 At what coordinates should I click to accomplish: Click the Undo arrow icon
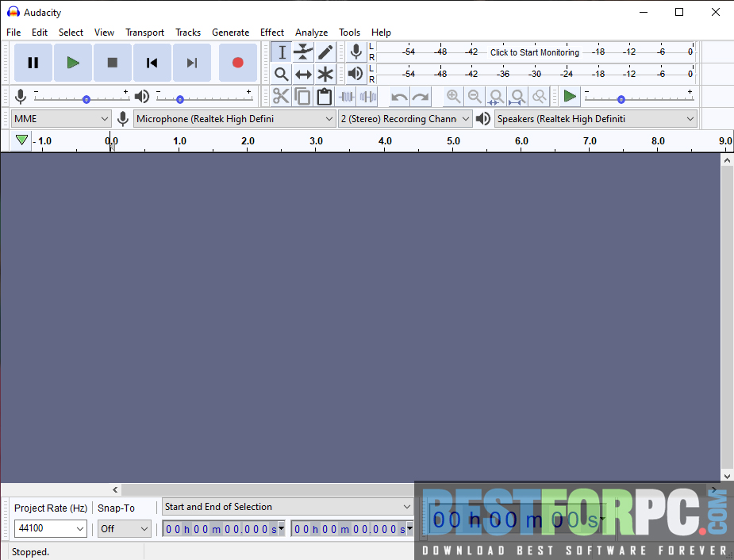pos(399,97)
